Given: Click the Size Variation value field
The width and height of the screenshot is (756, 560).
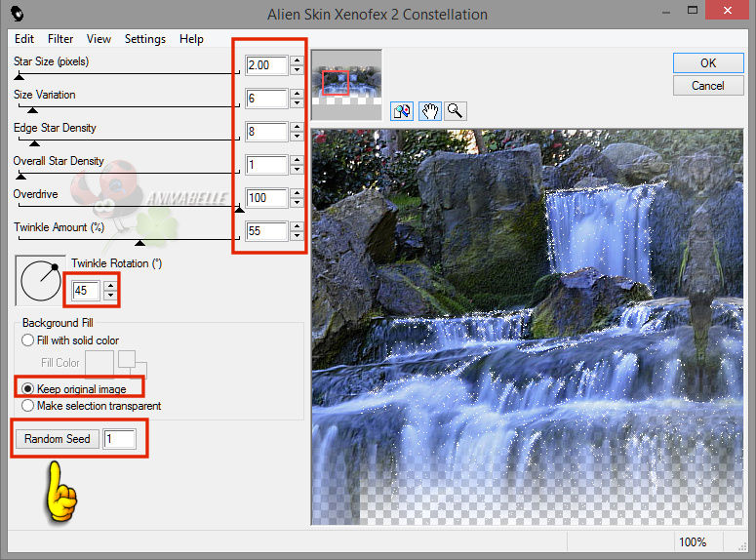Looking at the screenshot, I should [266, 99].
